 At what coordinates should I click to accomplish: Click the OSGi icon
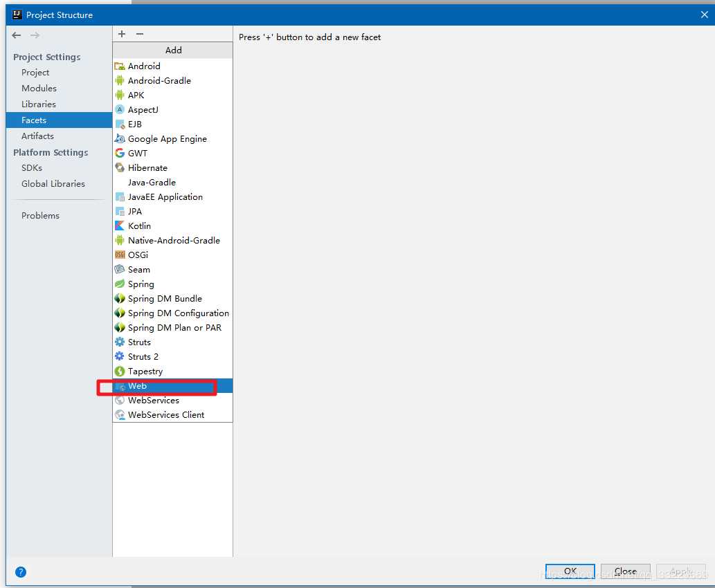[120, 255]
